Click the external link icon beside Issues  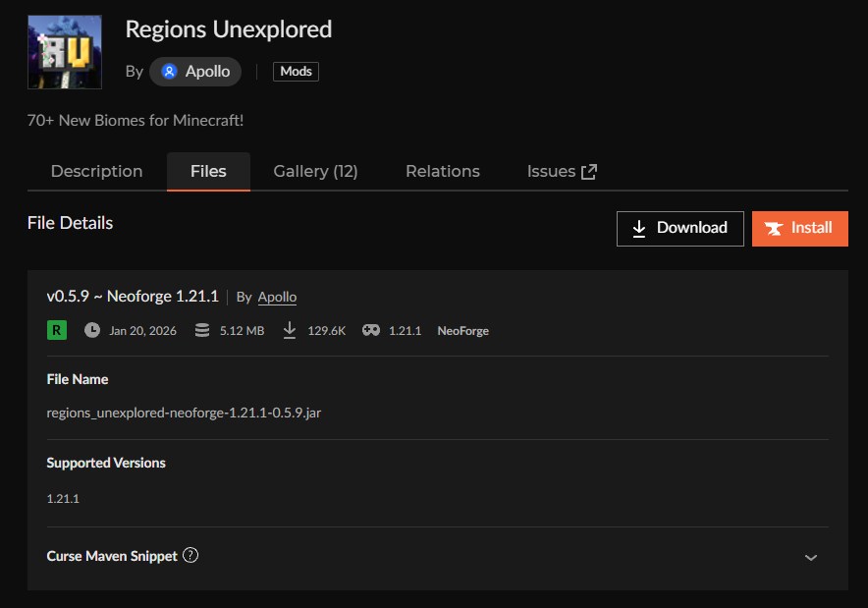point(589,172)
